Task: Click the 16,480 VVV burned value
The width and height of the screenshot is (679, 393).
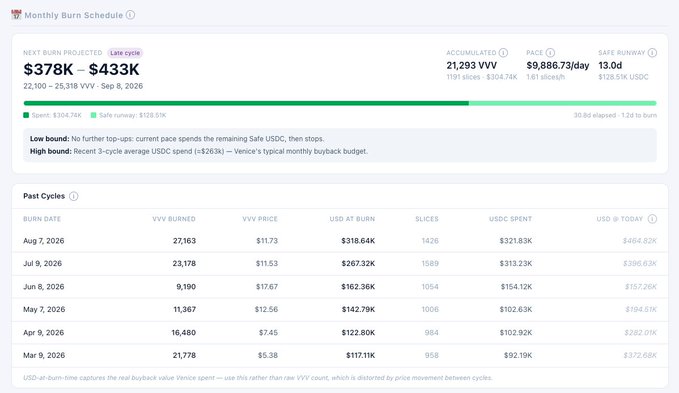Action: point(184,332)
